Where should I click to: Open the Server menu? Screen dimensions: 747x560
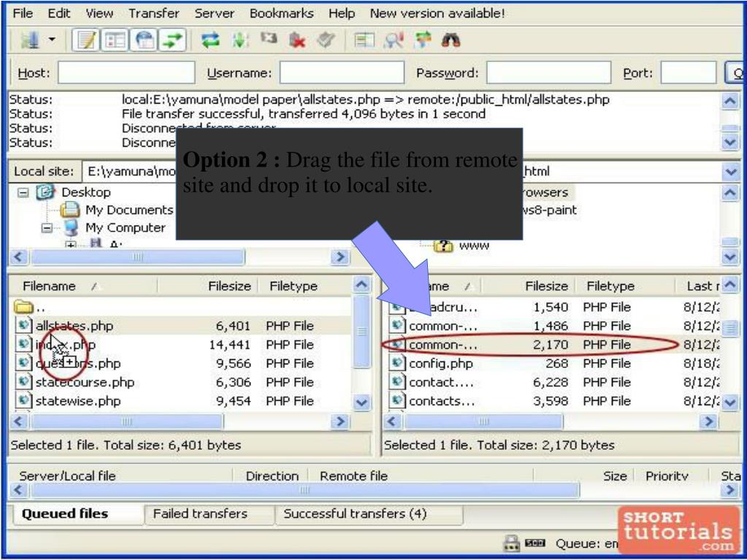[x=214, y=13]
